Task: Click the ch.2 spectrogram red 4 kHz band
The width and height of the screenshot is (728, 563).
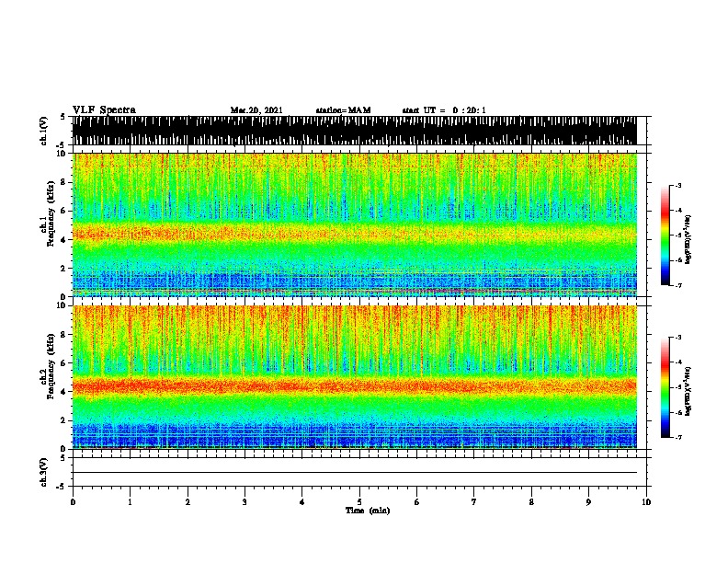Action: [354, 385]
